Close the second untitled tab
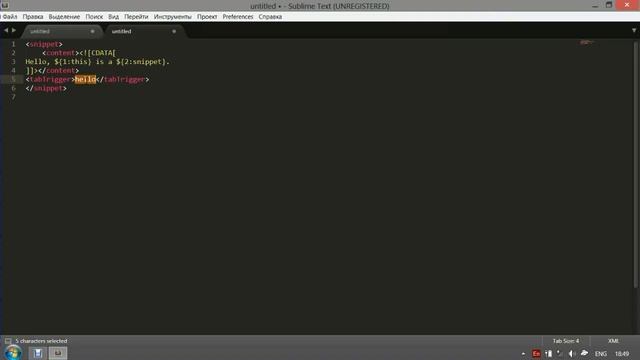This screenshot has height=360, width=640. pos(174,31)
